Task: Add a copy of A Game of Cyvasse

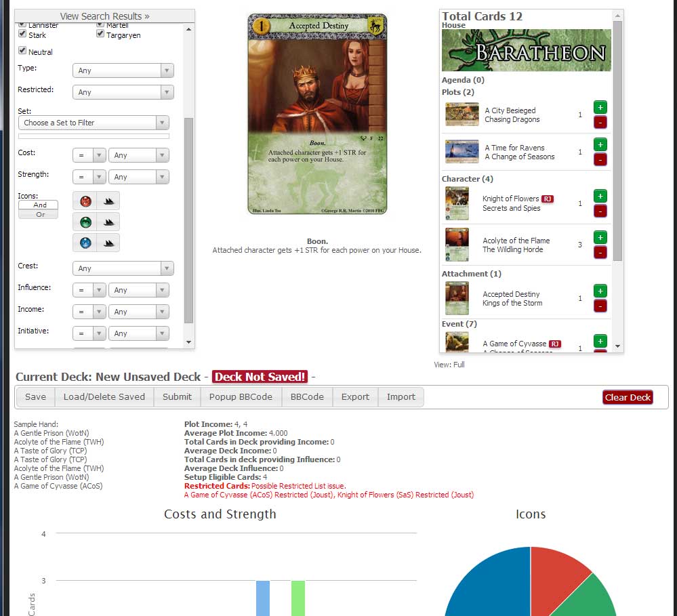Action: [x=600, y=341]
